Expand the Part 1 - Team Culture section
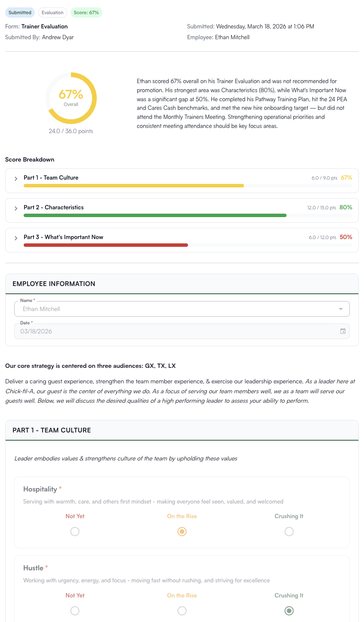Image resolution: width=364 pixels, height=622 pixels. tap(15, 178)
